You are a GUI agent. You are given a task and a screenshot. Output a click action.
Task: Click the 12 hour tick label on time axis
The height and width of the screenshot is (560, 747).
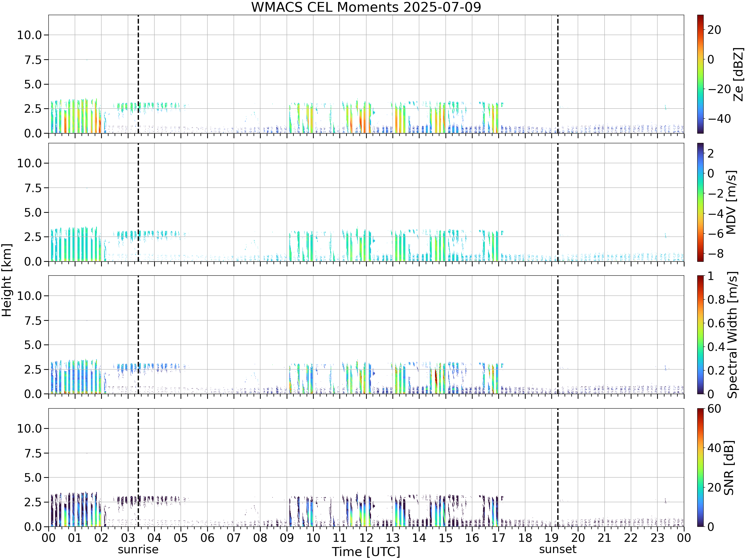pyautogui.click(x=366, y=538)
